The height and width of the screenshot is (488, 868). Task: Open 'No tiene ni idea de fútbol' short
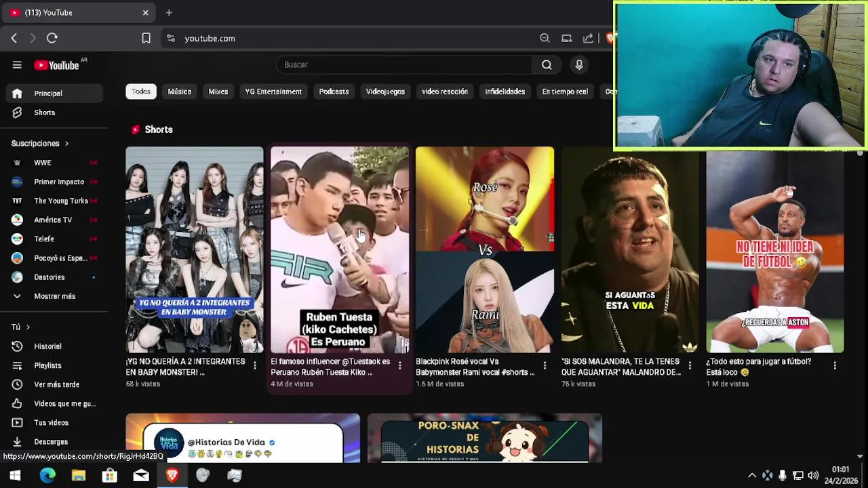pos(775,251)
